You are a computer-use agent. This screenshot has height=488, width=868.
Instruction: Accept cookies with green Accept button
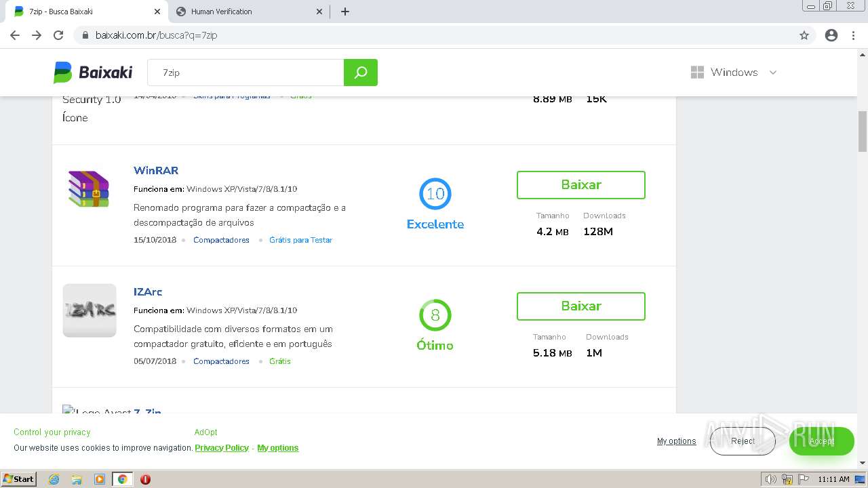pos(821,441)
